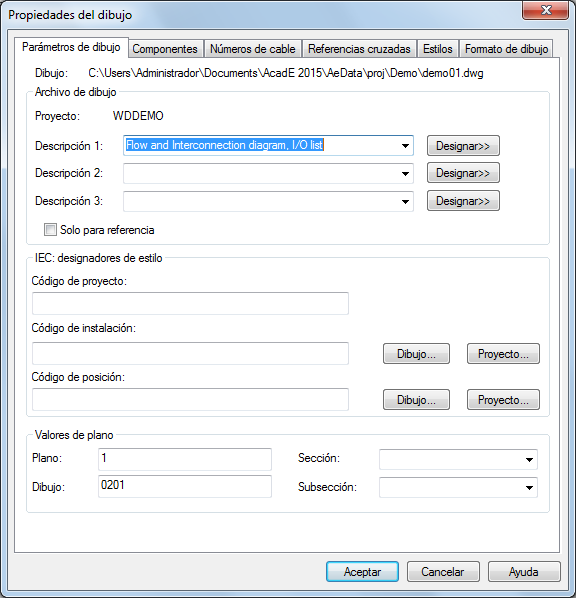
Task: Expand the Descripción 2 dropdown arrow
Action: coord(405,174)
